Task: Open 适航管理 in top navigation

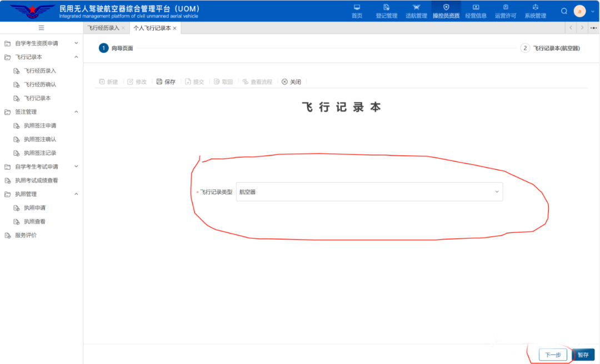Action: click(416, 11)
